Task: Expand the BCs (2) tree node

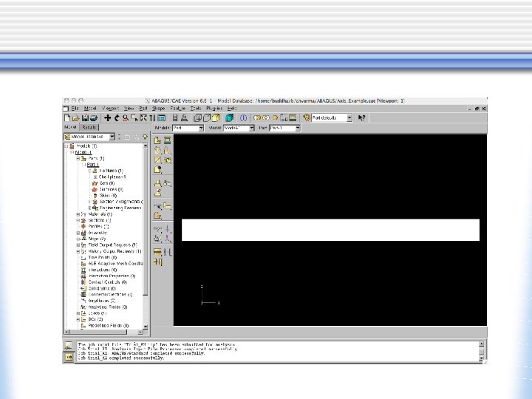Action: tap(78, 319)
